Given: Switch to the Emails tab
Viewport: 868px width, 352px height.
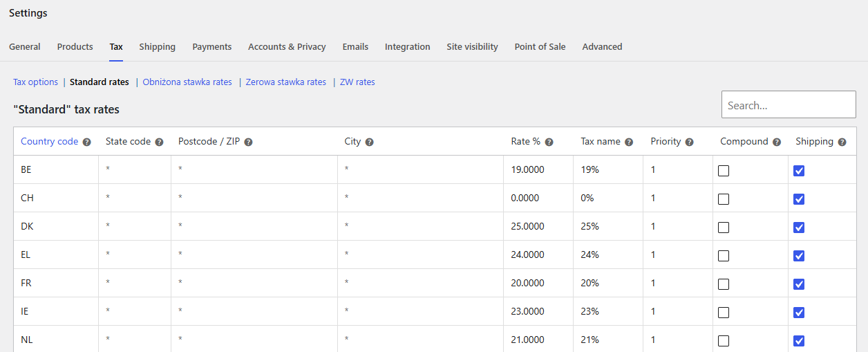Looking at the screenshot, I should [355, 47].
